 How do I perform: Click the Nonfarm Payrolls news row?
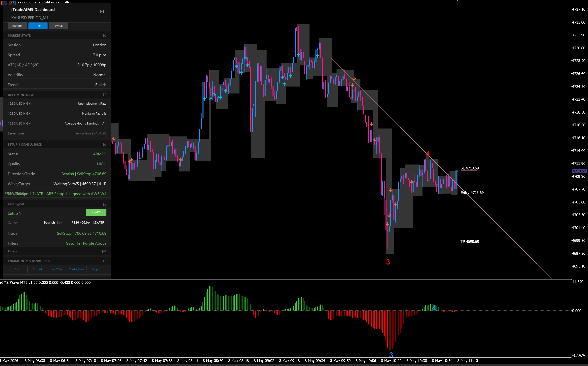[57, 114]
